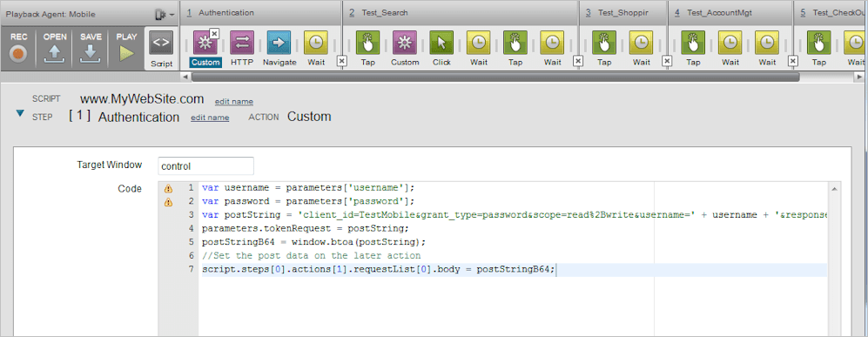This screenshot has width=868, height=337.
Task: Click line number 7 in code gutter
Action: 192,269
